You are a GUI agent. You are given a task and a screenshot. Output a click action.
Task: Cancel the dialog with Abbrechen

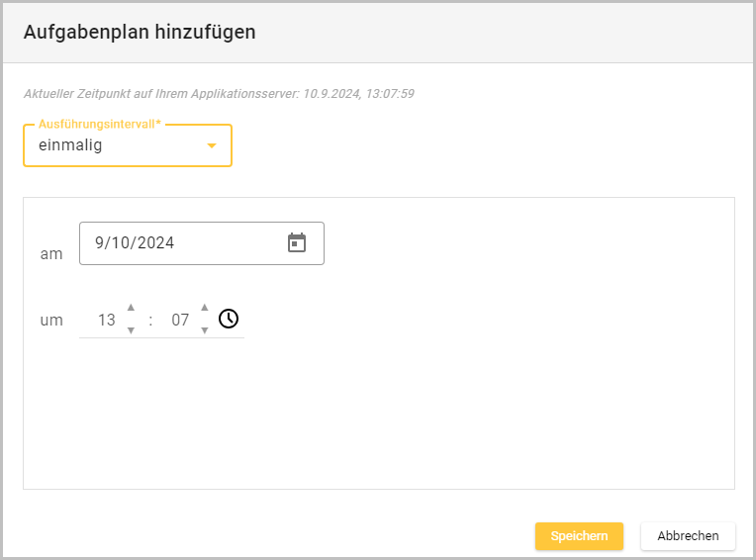688,535
